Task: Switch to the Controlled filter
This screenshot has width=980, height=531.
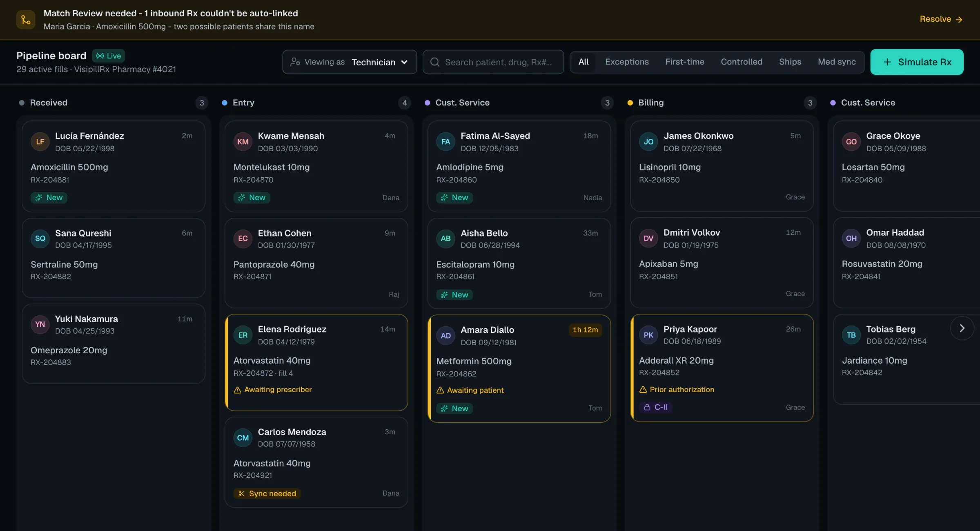Action: (x=742, y=62)
